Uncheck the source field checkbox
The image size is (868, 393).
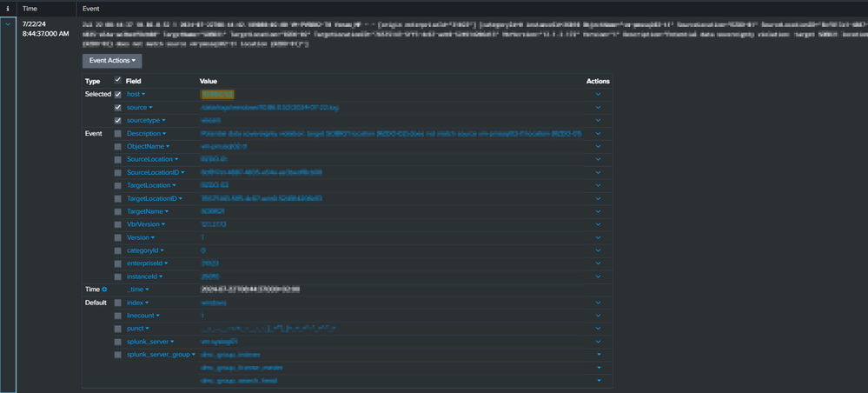pyautogui.click(x=117, y=108)
